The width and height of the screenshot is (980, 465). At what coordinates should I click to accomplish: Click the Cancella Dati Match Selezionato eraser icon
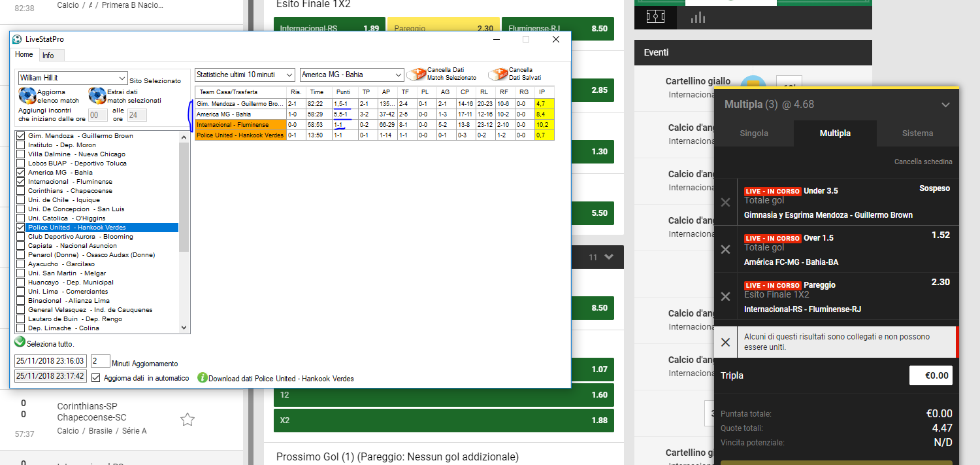coord(416,74)
